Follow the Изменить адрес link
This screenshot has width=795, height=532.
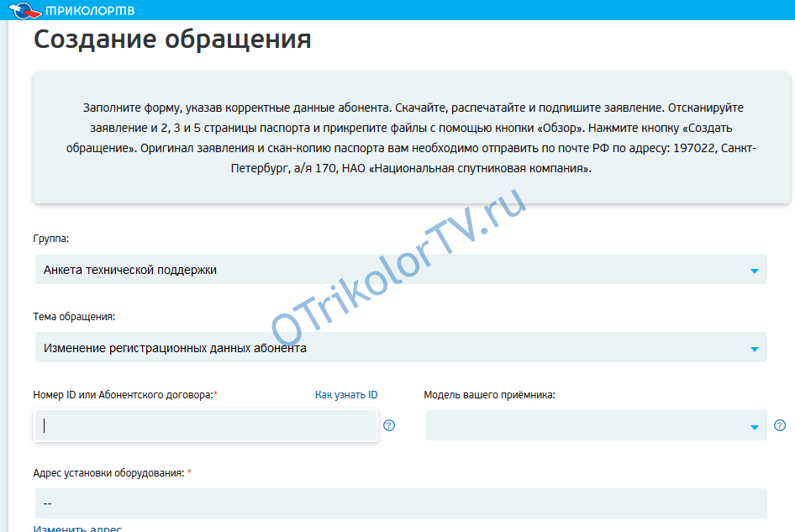click(x=77, y=529)
